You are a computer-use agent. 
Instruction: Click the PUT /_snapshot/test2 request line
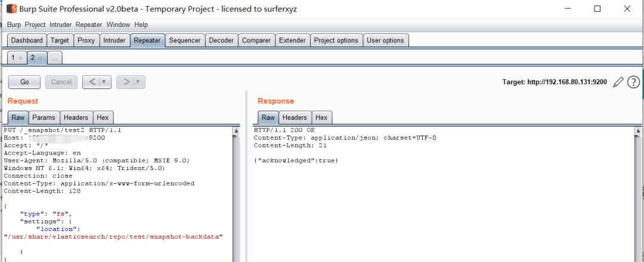pyautogui.click(x=63, y=130)
